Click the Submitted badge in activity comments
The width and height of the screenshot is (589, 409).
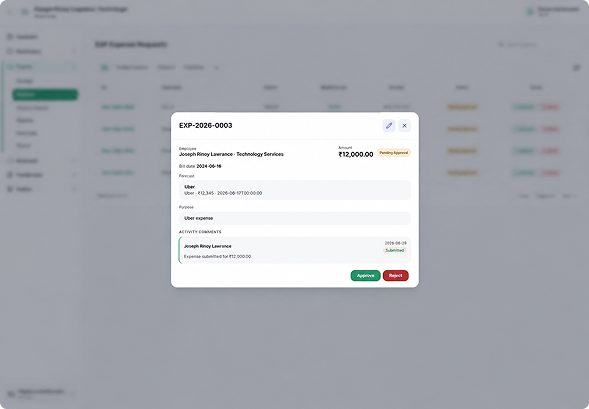(x=395, y=250)
